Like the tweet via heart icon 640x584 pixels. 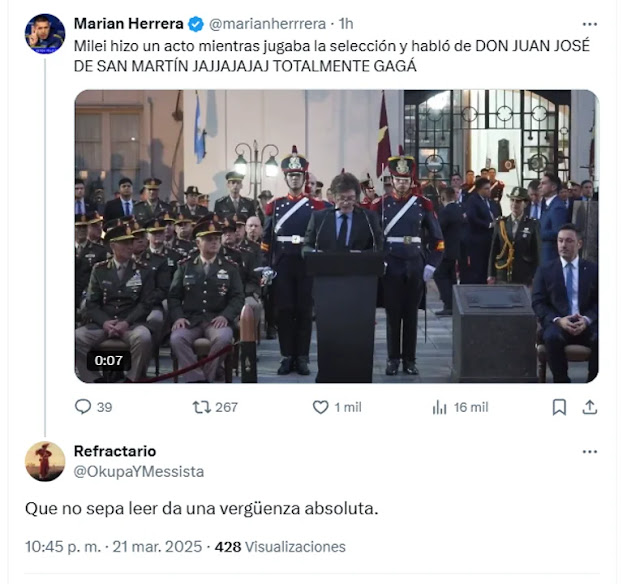pos(320,407)
